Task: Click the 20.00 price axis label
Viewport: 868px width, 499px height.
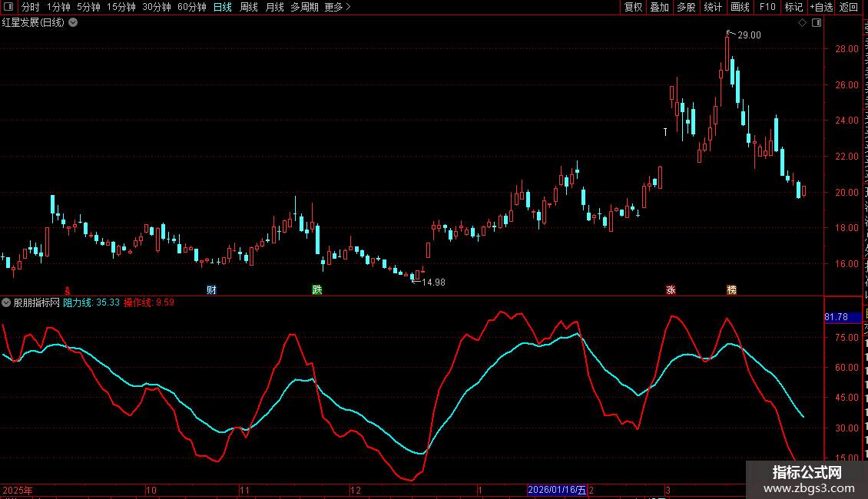Action: pyautogui.click(x=847, y=193)
